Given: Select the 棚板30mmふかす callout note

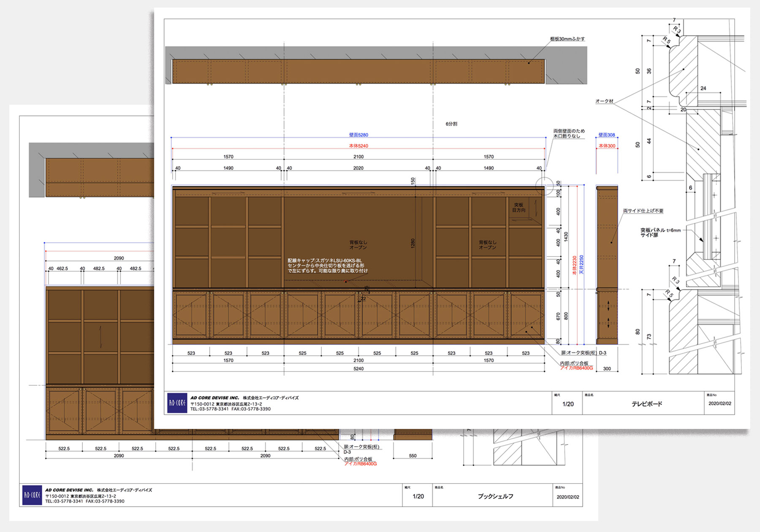Looking at the screenshot, I should (567, 39).
